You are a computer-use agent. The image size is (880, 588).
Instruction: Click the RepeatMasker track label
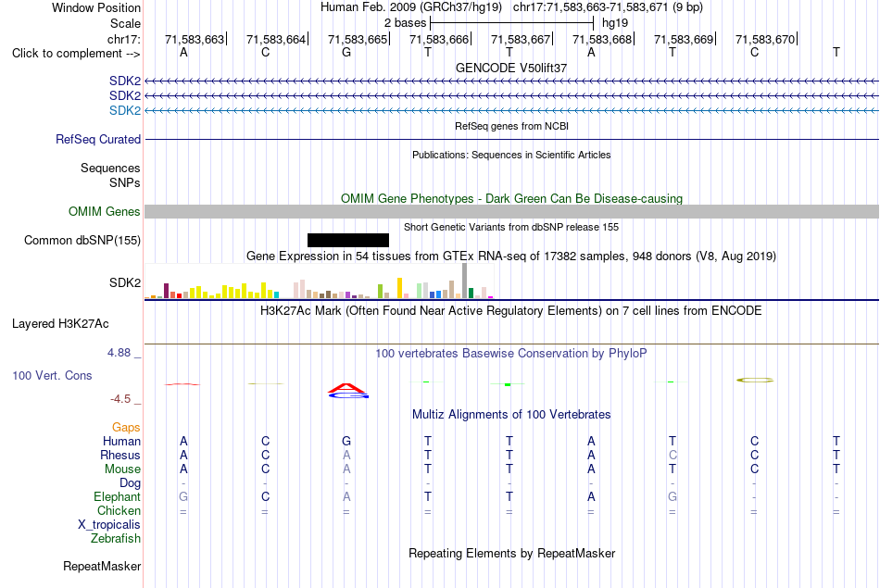tap(102, 566)
